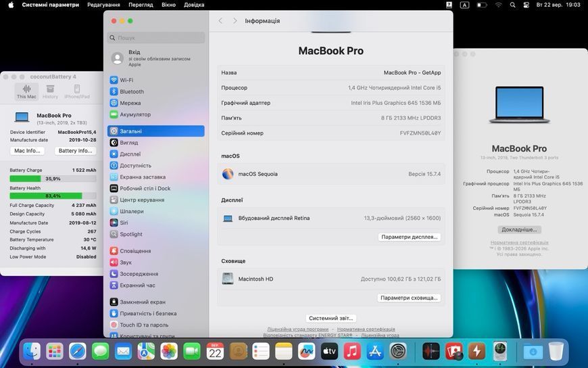
Task: Click the Параметри сховища… button
Action: (x=409, y=298)
